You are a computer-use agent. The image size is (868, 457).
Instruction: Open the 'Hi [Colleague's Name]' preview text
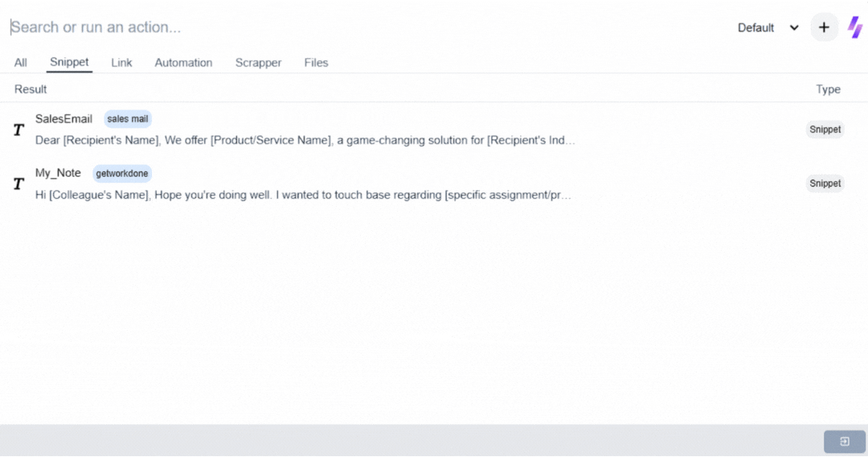tap(303, 195)
